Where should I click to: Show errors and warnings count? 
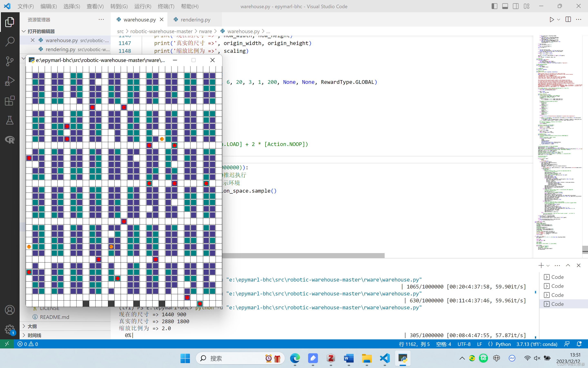pyautogui.click(x=28, y=344)
